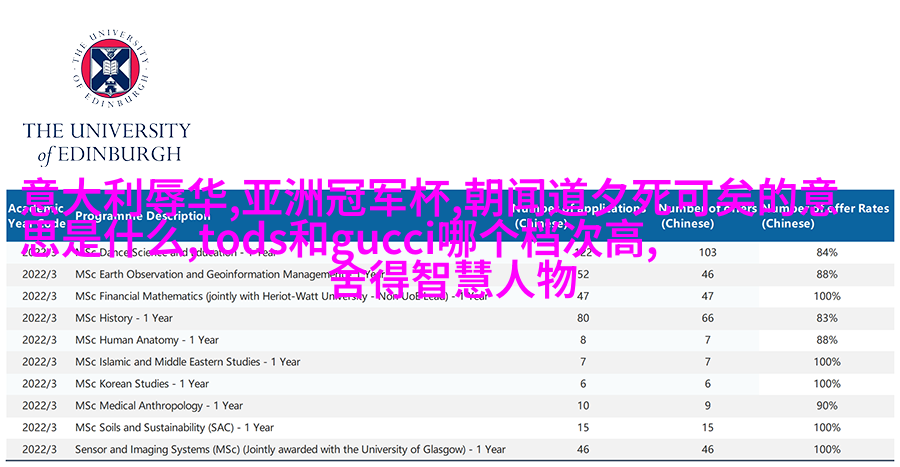The image size is (900, 467).
Task: Click offers value 15 in Soils and Sustainability row
Action: pyautogui.click(x=708, y=427)
